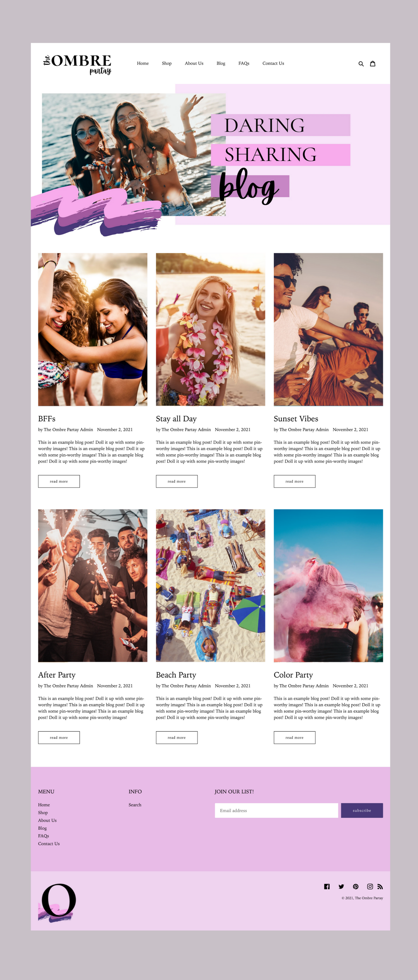Screen dimensions: 418x980
Task: Open FAQs in the header navigation
Action: coord(244,64)
